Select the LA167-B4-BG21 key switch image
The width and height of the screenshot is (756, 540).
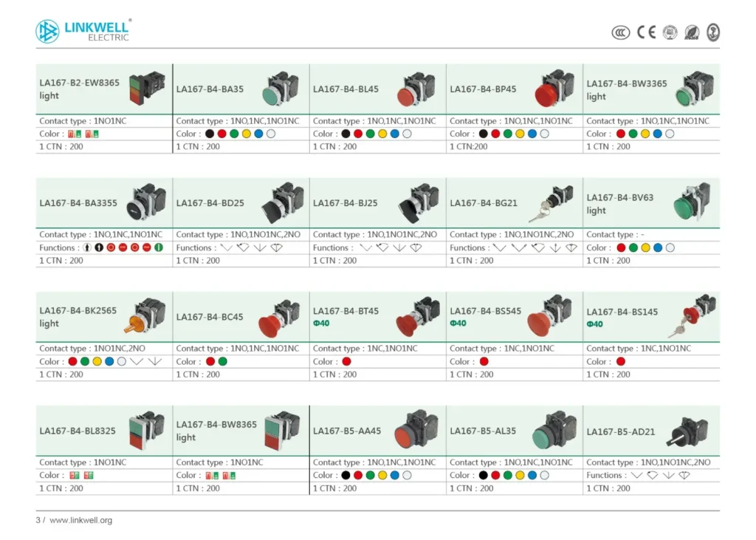coord(551,202)
